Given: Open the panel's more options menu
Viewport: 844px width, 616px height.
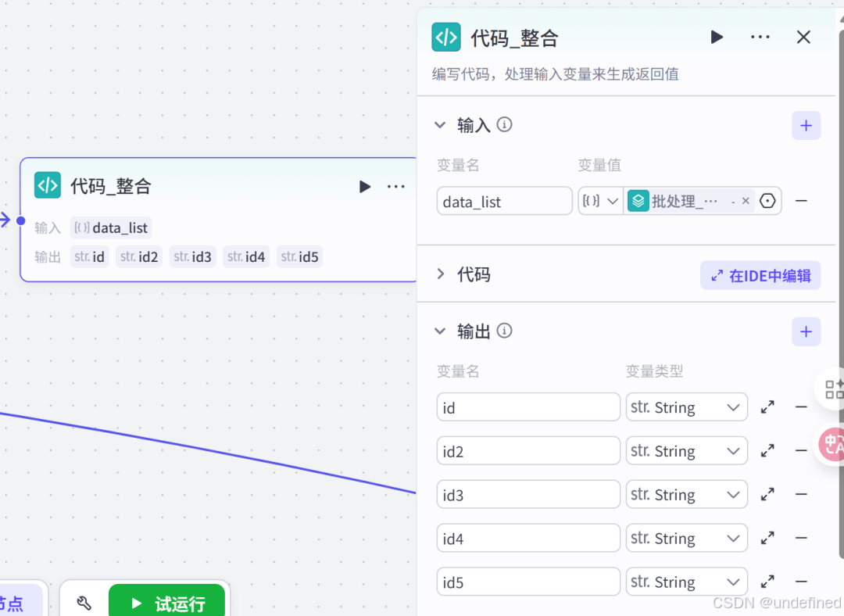Looking at the screenshot, I should point(760,38).
